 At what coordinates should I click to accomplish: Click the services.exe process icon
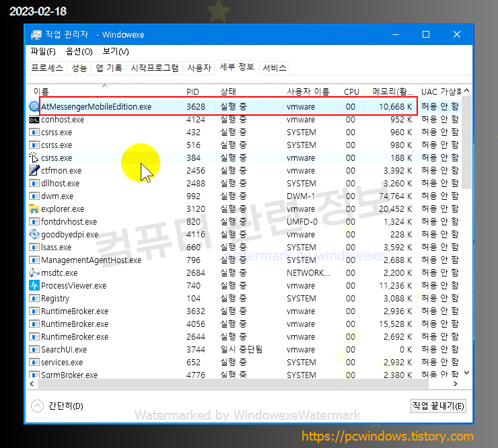coord(34,363)
